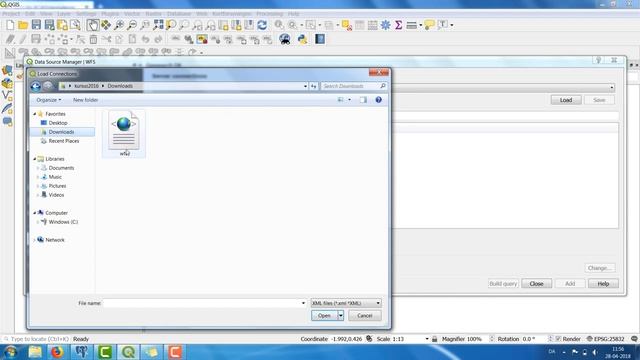
Task: Open the Vector menu
Action: pyautogui.click(x=132, y=14)
